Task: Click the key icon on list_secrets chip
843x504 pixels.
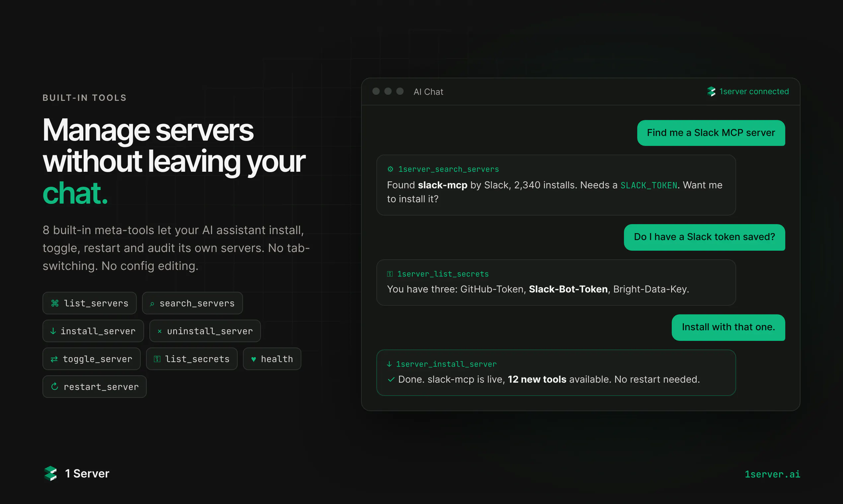Action: (157, 359)
